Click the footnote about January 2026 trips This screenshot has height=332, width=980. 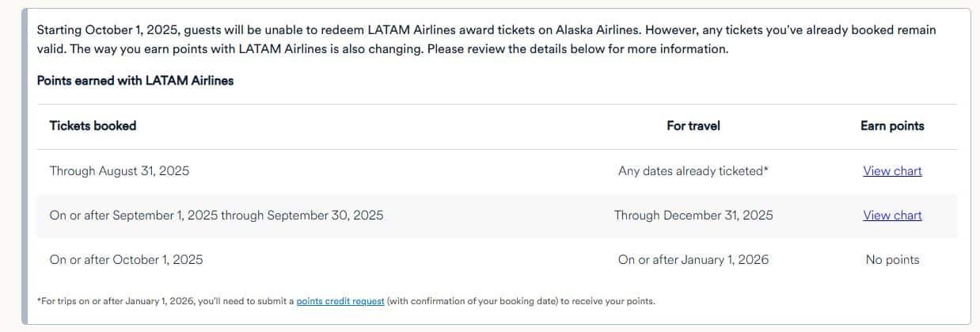click(346, 301)
